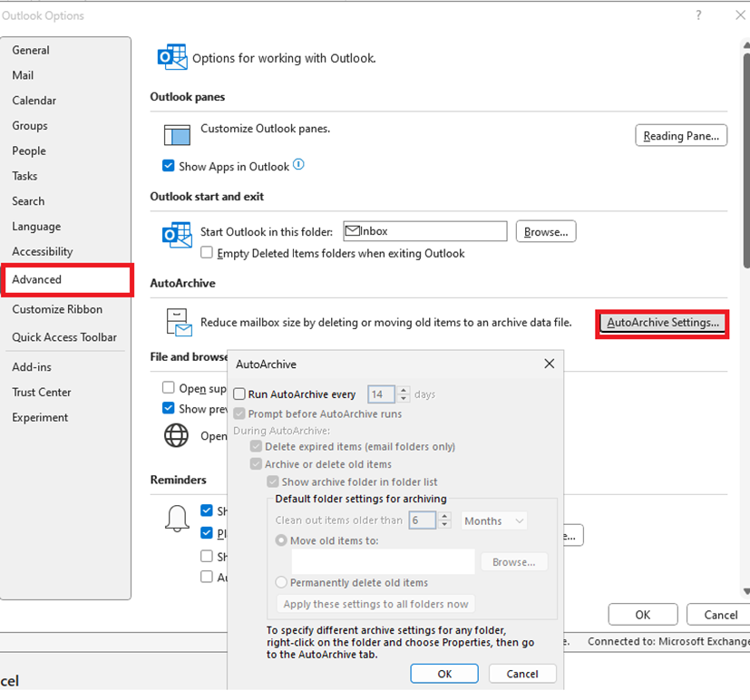Select the Move old items to radio option

[281, 540]
